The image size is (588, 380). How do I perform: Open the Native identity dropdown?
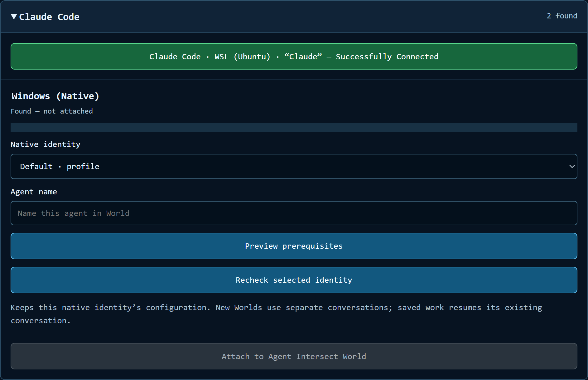point(294,167)
